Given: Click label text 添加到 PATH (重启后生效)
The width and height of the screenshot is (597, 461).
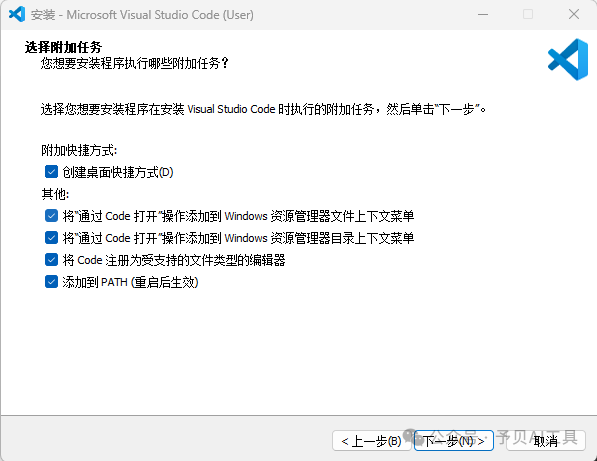Looking at the screenshot, I should [131, 282].
